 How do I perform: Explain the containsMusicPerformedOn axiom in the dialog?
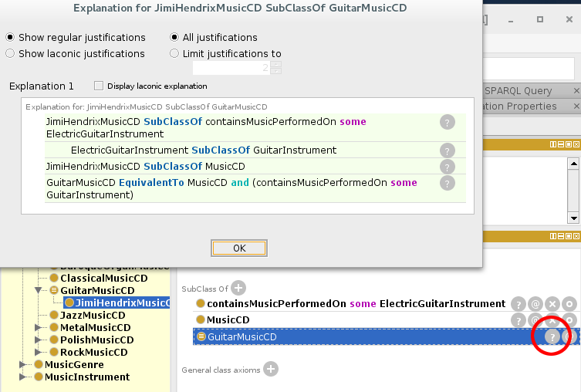tap(448, 122)
